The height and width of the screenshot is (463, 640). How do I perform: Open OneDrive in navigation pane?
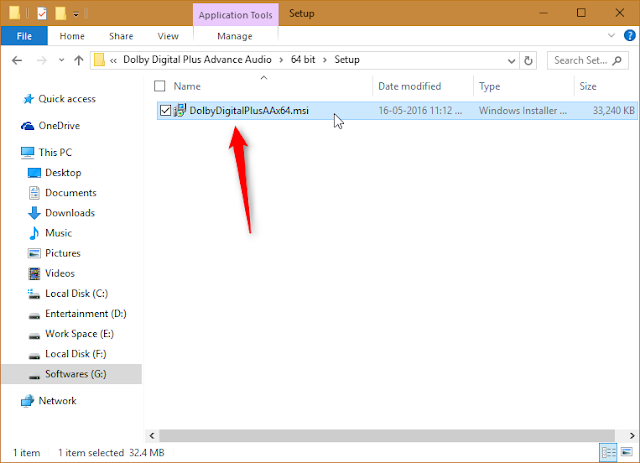click(59, 126)
